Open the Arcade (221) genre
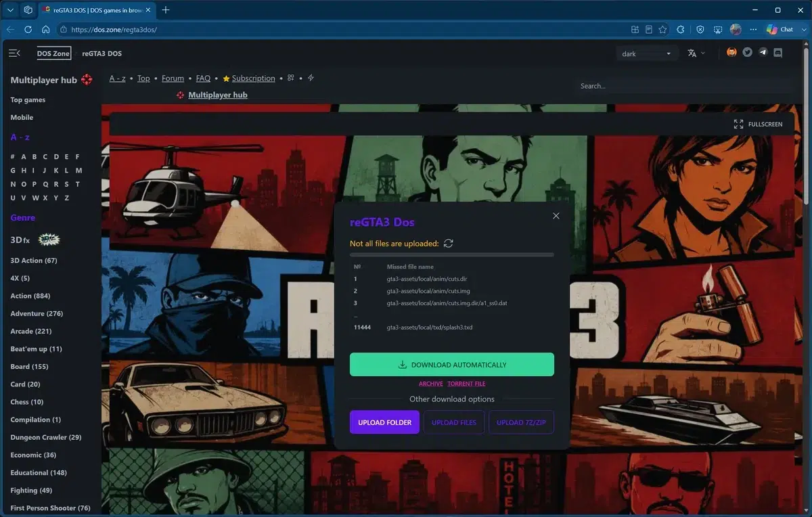The image size is (812, 517). pos(31,331)
